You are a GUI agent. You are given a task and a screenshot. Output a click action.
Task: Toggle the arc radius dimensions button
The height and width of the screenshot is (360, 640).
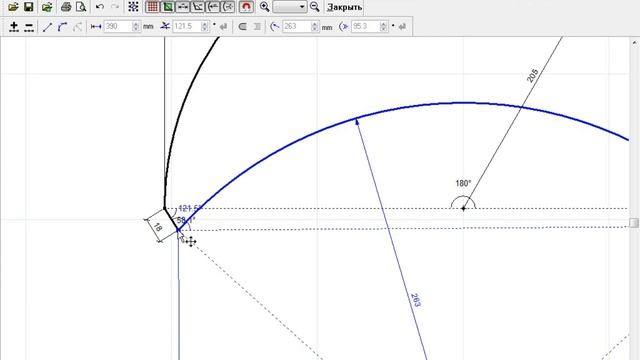(x=213, y=7)
